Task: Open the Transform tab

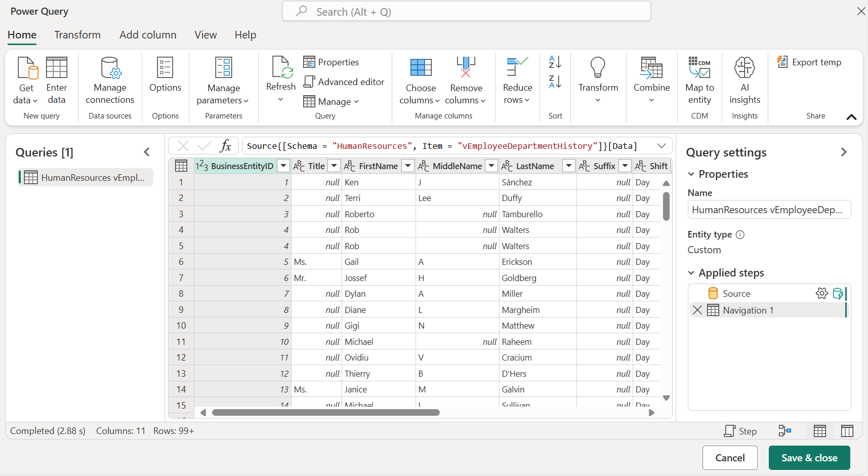Action: click(x=77, y=35)
